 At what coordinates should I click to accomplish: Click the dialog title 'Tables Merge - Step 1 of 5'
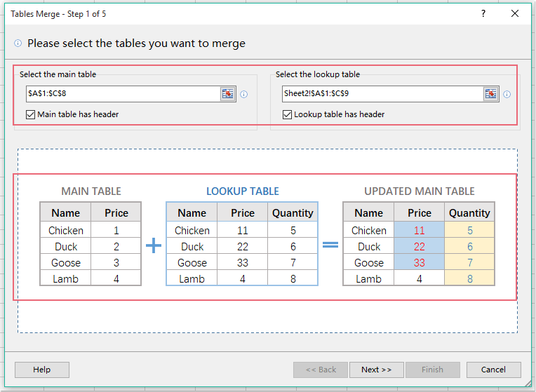point(58,14)
